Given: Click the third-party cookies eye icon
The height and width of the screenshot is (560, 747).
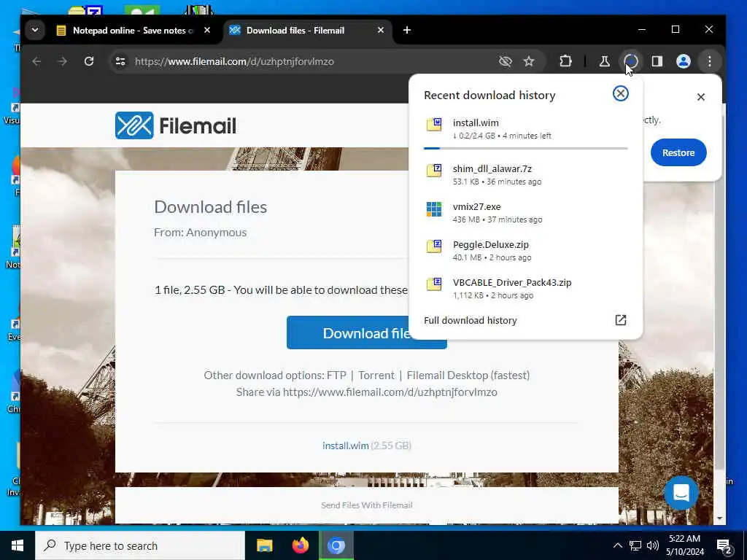Looking at the screenshot, I should pyautogui.click(x=505, y=61).
